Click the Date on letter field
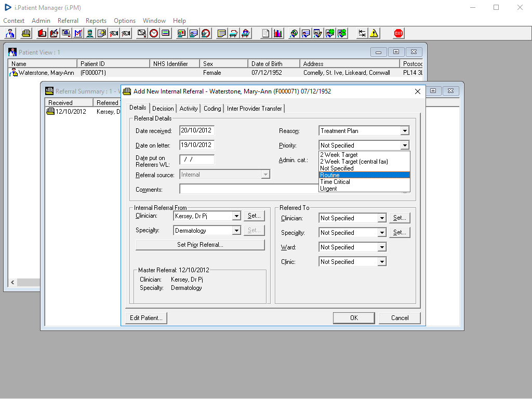 point(197,145)
